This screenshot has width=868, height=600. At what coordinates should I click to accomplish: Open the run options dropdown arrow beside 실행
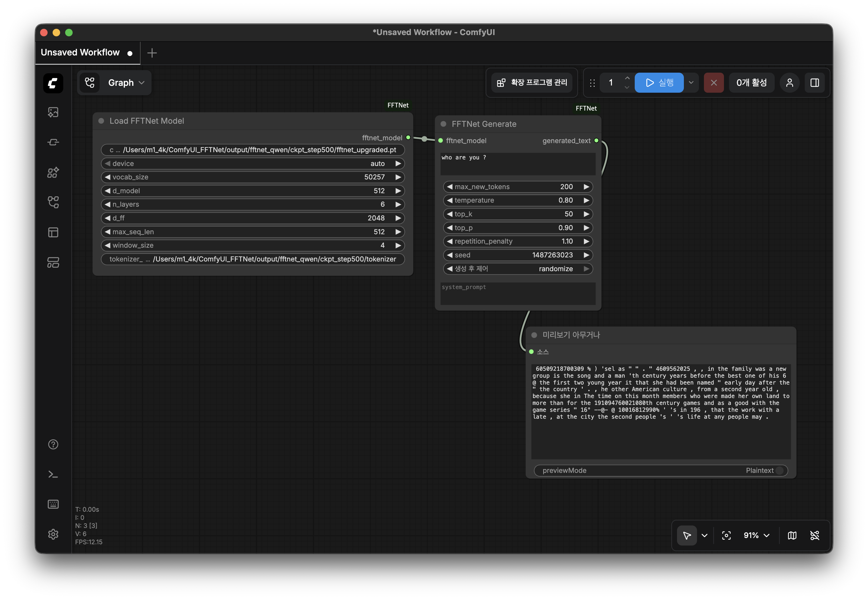691,83
